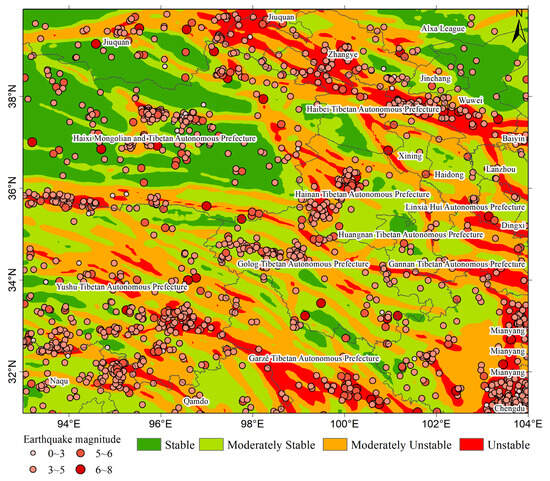Select the 3~5 magnitude legend circle

(x=33, y=469)
